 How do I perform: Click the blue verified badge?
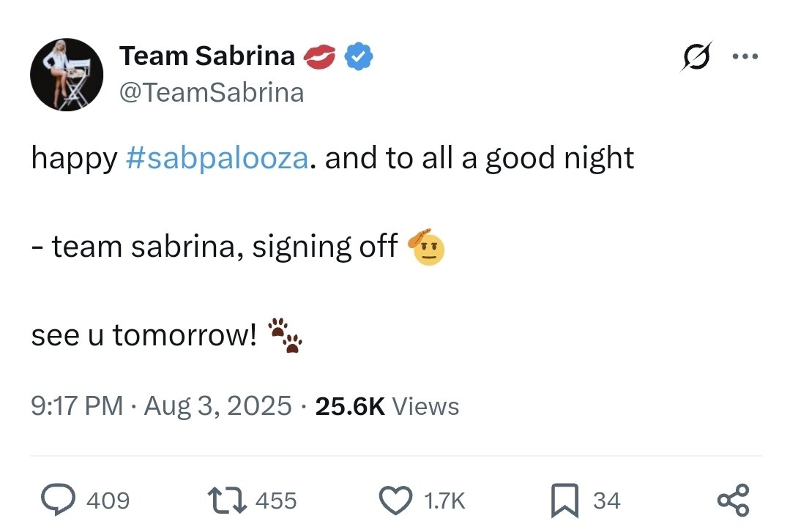pos(358,56)
